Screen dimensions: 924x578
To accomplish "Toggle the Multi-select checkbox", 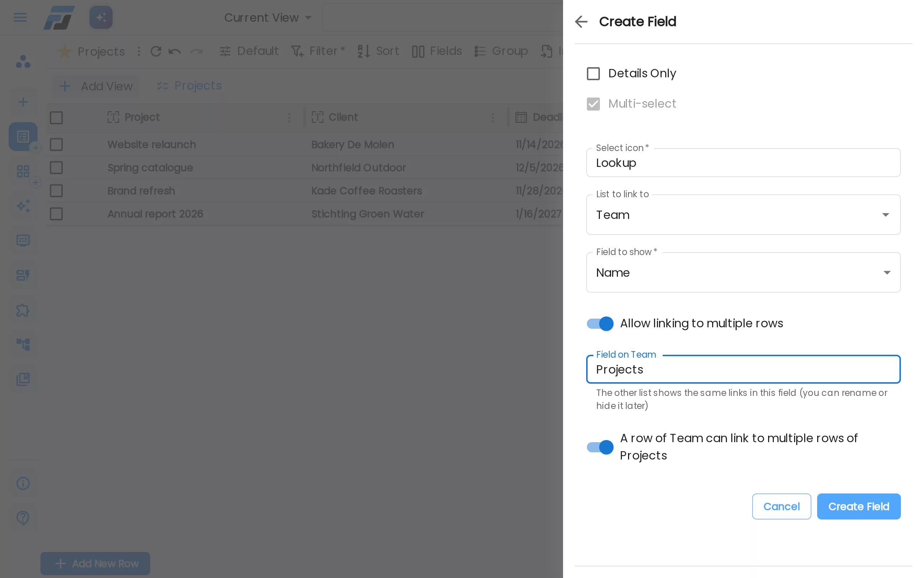I will 593,104.
